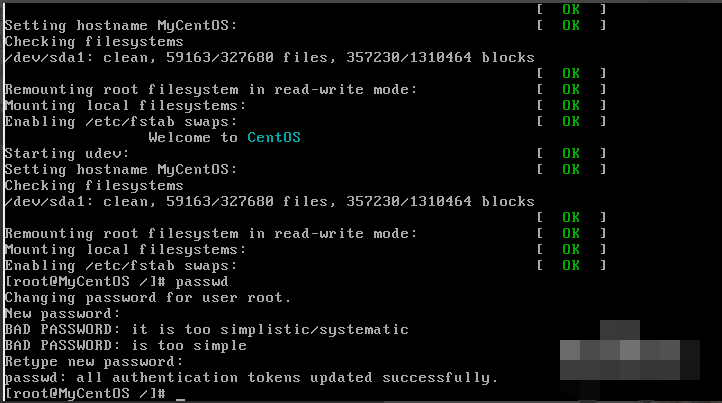Image resolution: width=722 pixels, height=403 pixels.
Task: Click "BAD PASSWORD: is too simple" message
Action: coord(126,345)
